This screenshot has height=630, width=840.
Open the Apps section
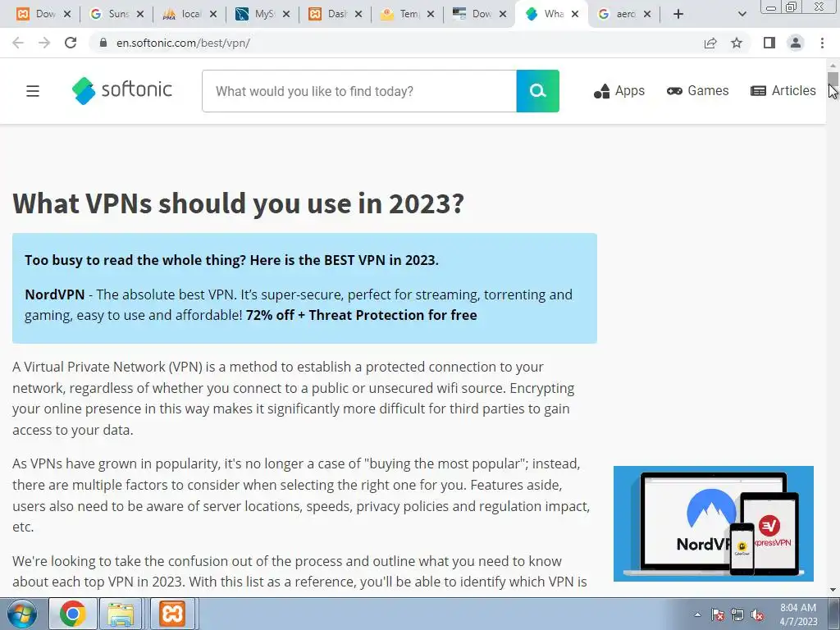[619, 91]
